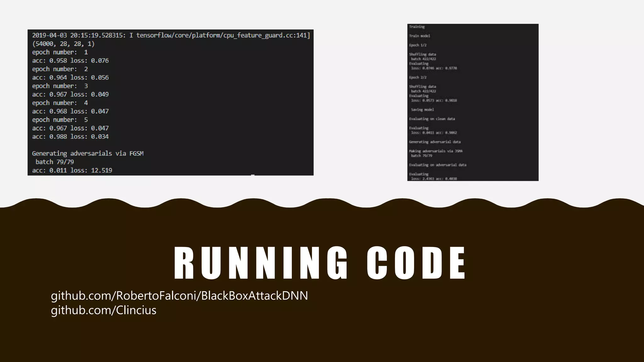Viewport: 644px width, 362px height.
Task: Click 'Making adversarials via JSMA' line
Action: pyautogui.click(x=436, y=151)
